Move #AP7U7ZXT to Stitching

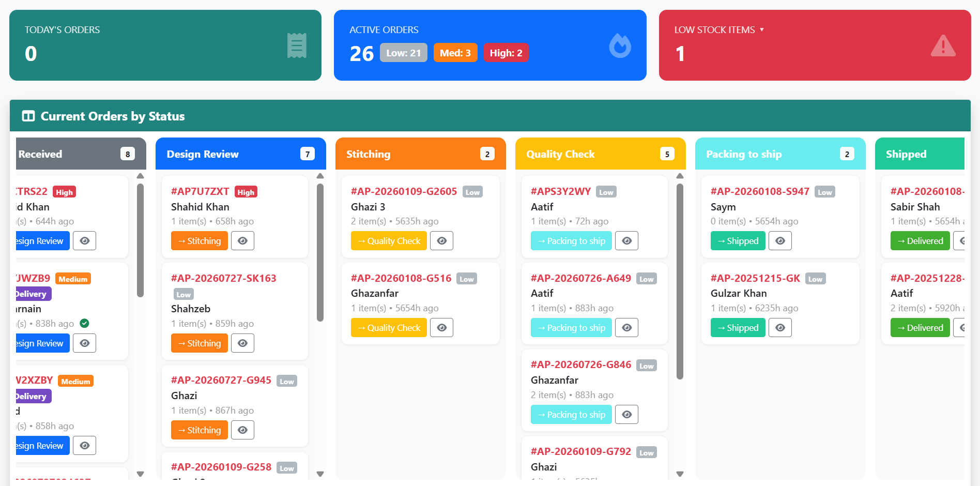pos(200,241)
